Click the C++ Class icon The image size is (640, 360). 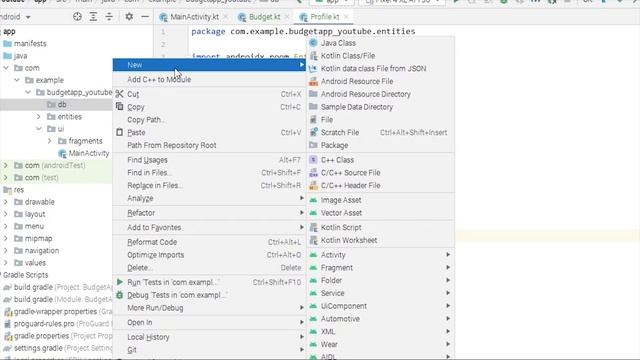click(x=313, y=160)
